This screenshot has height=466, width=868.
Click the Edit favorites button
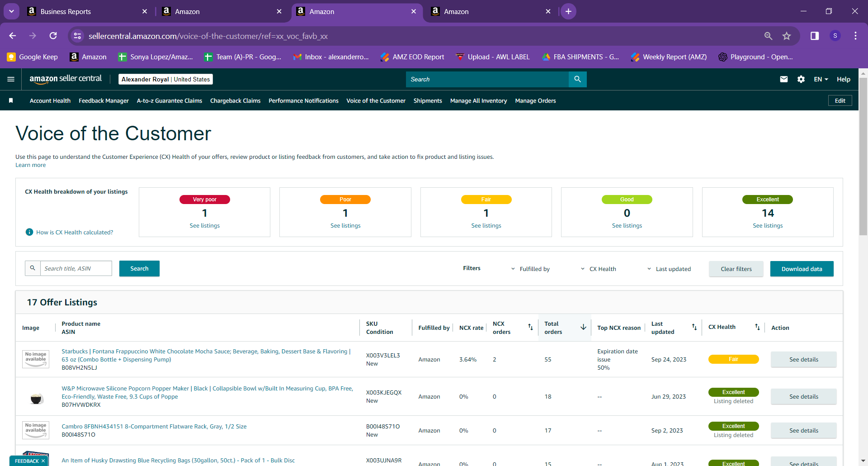pos(840,100)
